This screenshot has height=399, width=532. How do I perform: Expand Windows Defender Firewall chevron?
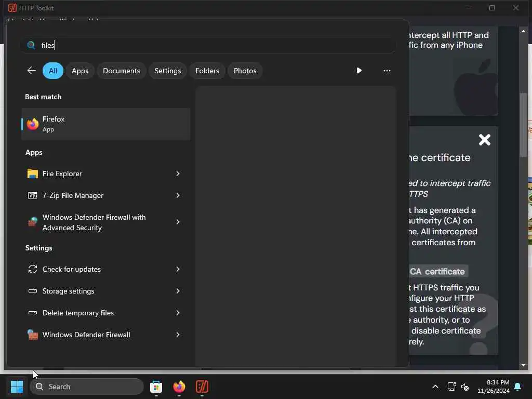click(x=178, y=335)
